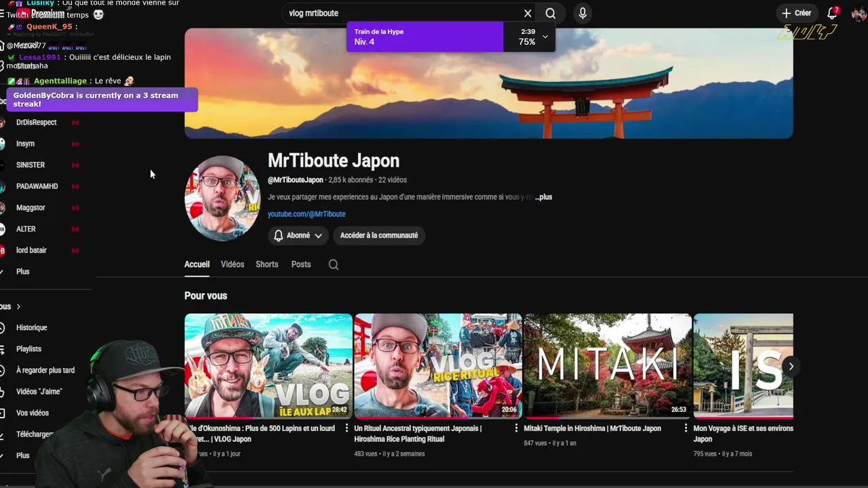
Task: Click the GoldenByCobra stream streak notification
Action: [x=102, y=100]
